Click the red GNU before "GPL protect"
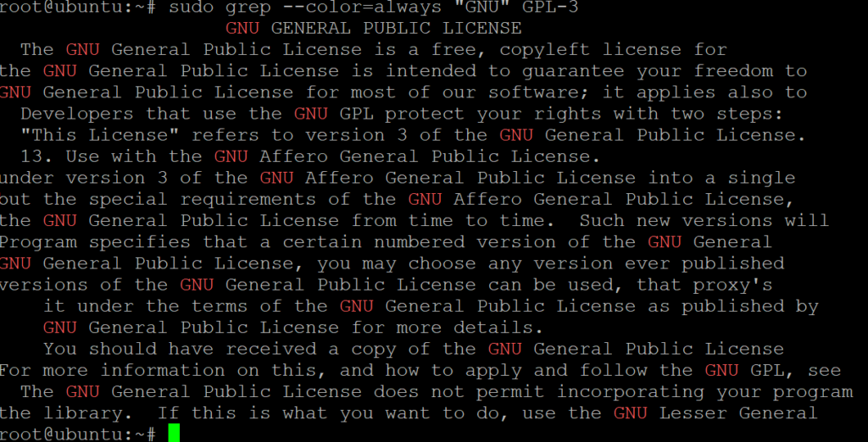This screenshot has height=442, width=868. (310, 114)
